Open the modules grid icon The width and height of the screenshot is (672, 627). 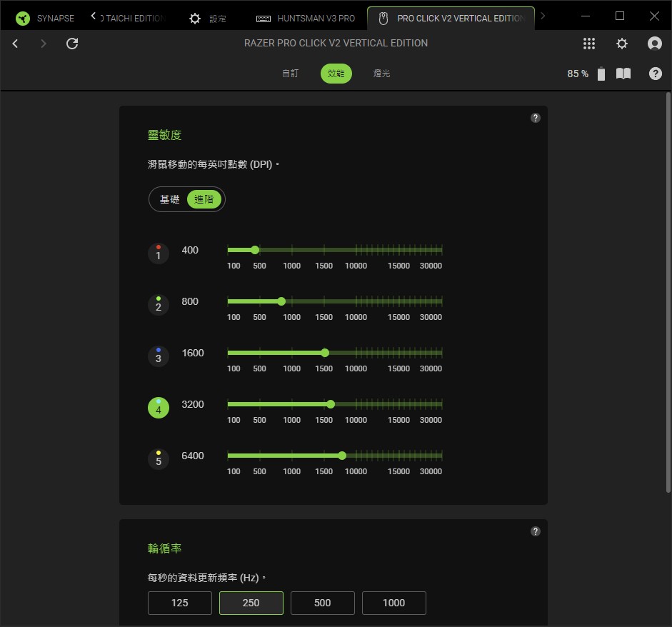click(589, 44)
